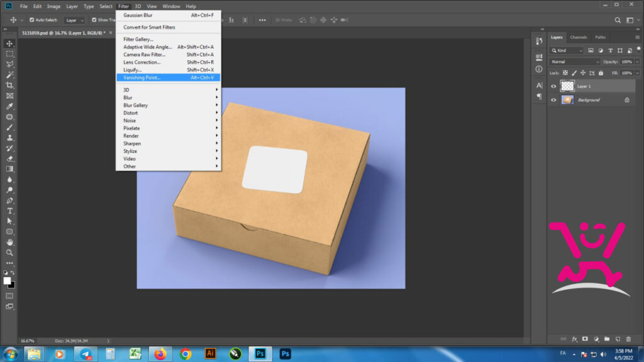Viewport: 644px width, 362px height.
Task: Open the Edit Toolbar three-dots icon
Action: pyautogui.click(x=9, y=263)
